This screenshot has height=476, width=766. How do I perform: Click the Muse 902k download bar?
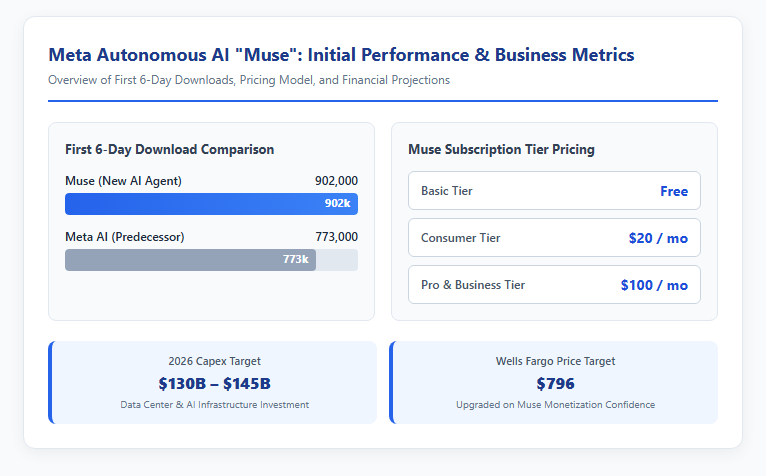(211, 204)
